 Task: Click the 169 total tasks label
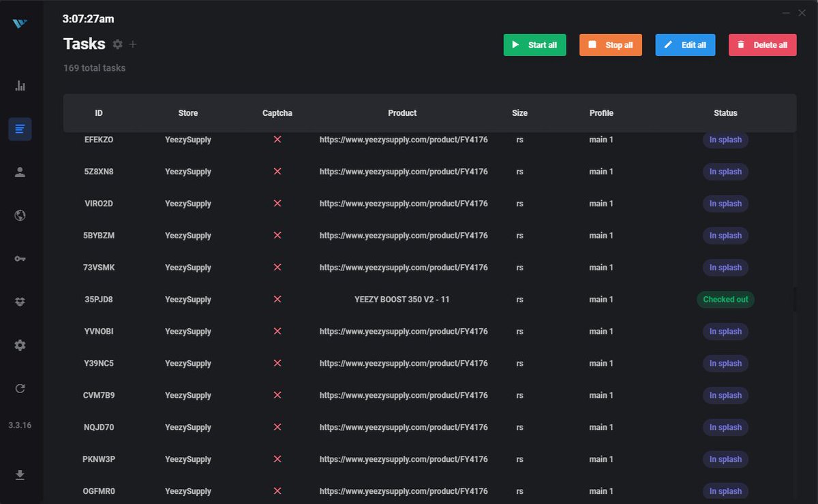pyautogui.click(x=94, y=68)
